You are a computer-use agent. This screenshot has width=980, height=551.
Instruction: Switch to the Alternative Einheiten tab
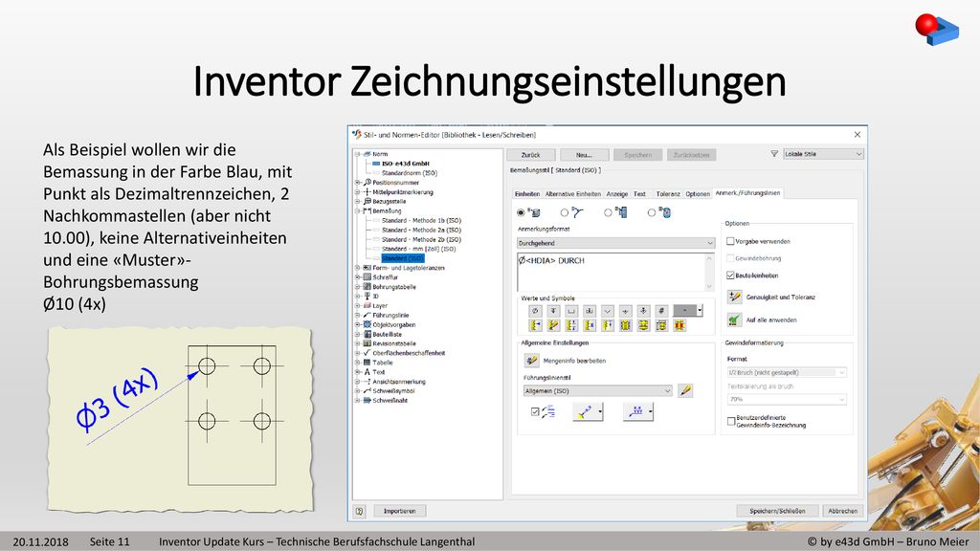tap(572, 193)
